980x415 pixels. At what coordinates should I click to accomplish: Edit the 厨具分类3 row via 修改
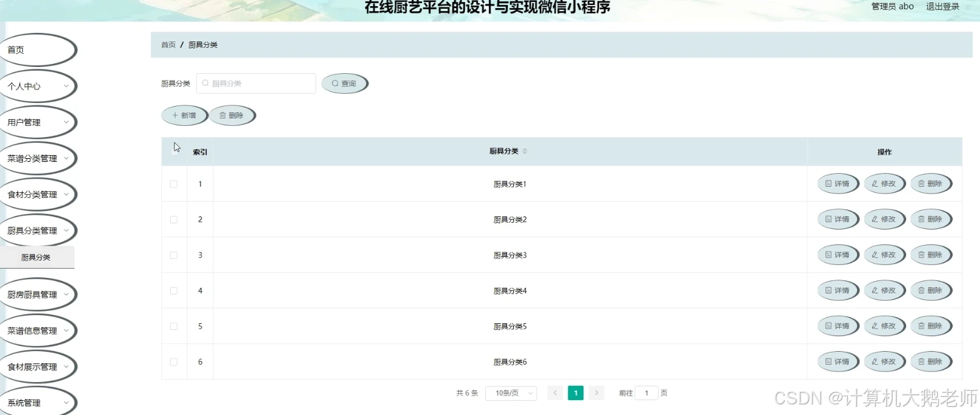(x=884, y=255)
